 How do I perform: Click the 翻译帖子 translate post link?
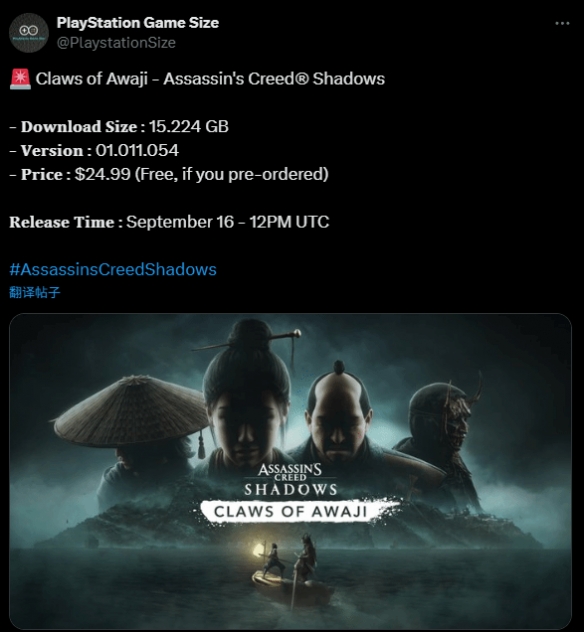(x=35, y=292)
